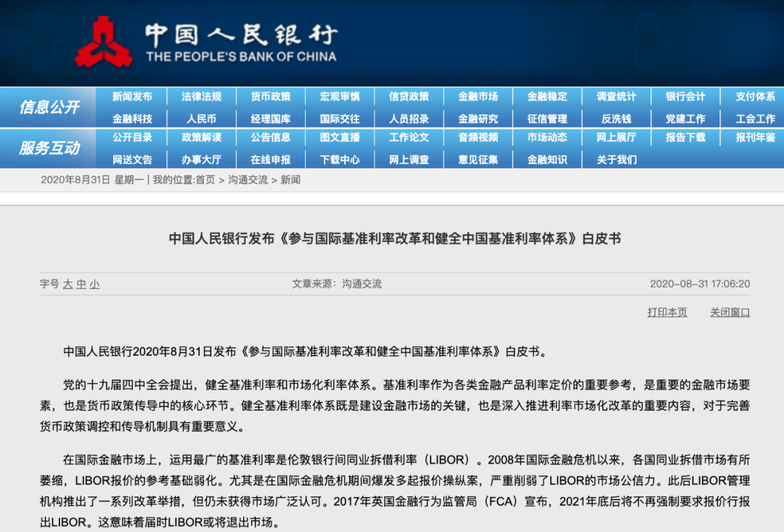
Task: Go to 下载中心 page
Action: [340, 160]
